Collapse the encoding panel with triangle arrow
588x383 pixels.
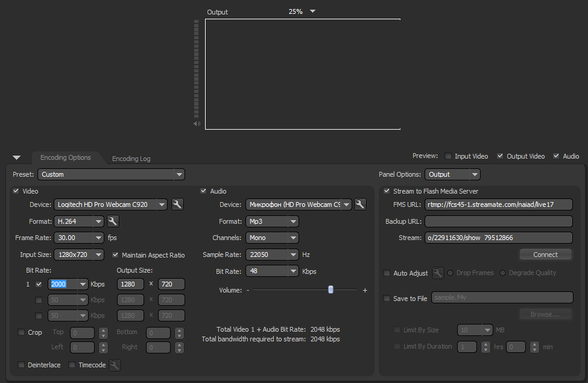[x=16, y=158]
